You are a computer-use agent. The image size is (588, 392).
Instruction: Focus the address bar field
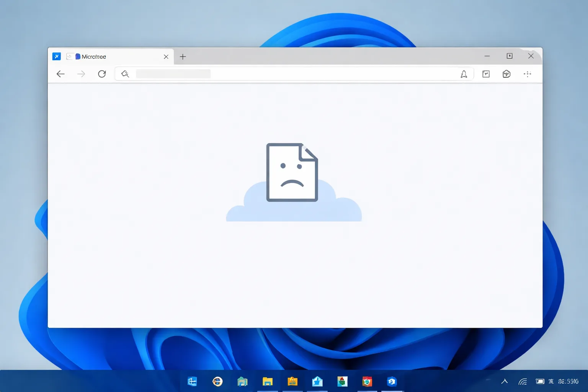pos(295,74)
